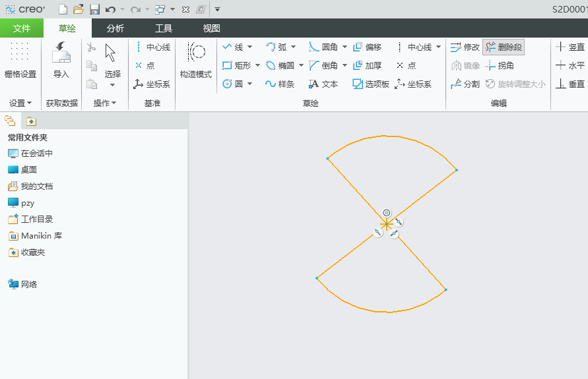Viewport: 588px width, 379px height.
Task: Click 垂直 perpendicular constraint
Action: pyautogui.click(x=570, y=84)
